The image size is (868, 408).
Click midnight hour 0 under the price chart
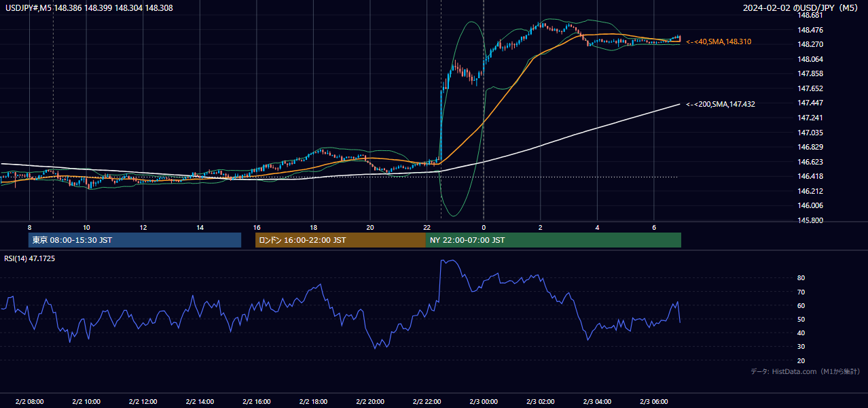(x=484, y=227)
